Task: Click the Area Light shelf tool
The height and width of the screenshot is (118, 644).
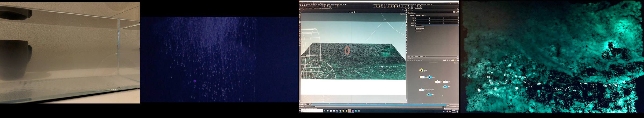Action: [x=382, y=6]
